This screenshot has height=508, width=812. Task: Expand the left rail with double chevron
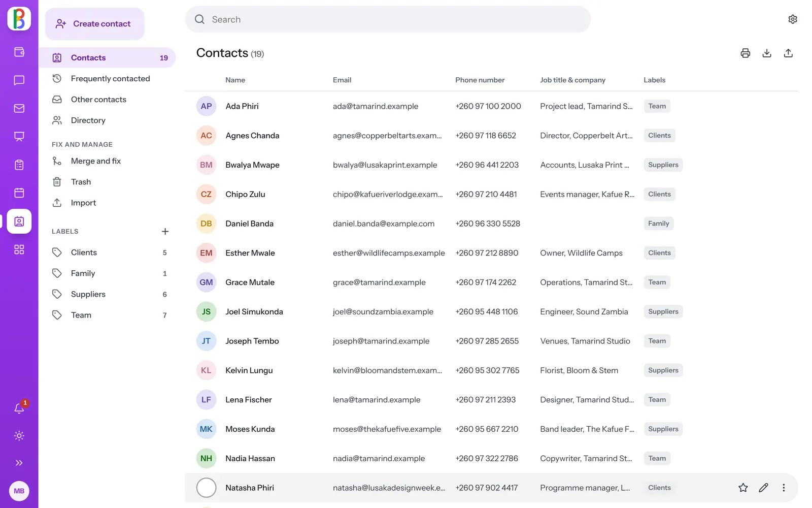click(x=19, y=463)
